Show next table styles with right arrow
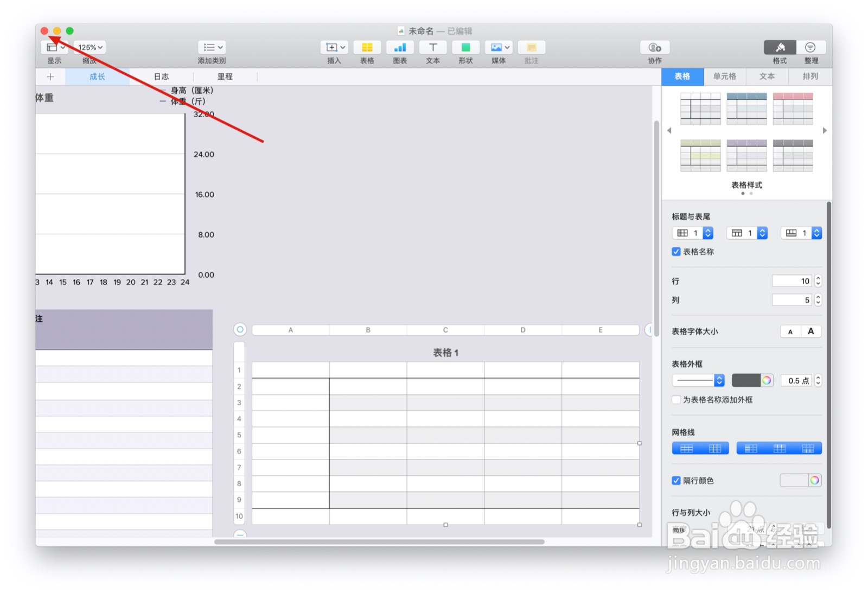This screenshot has height=593, width=868. tap(825, 131)
